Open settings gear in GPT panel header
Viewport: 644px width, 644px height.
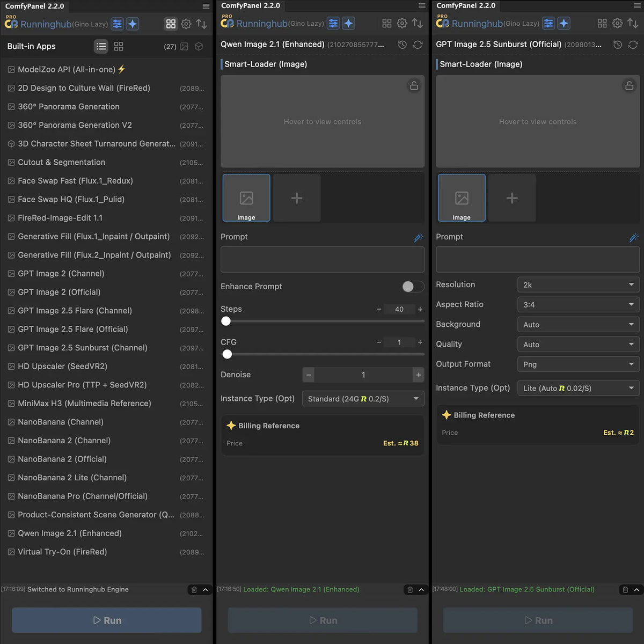tap(618, 24)
